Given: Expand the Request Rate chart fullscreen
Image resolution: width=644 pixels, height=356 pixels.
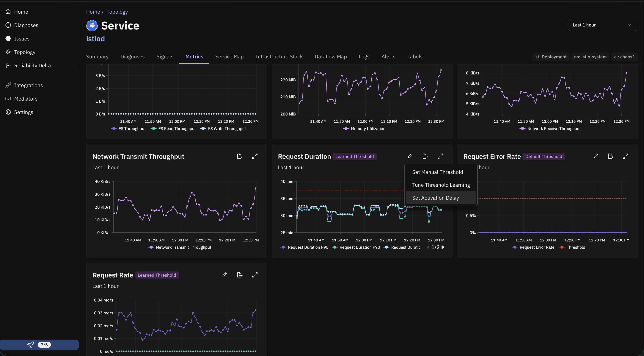Looking at the screenshot, I should click(255, 275).
